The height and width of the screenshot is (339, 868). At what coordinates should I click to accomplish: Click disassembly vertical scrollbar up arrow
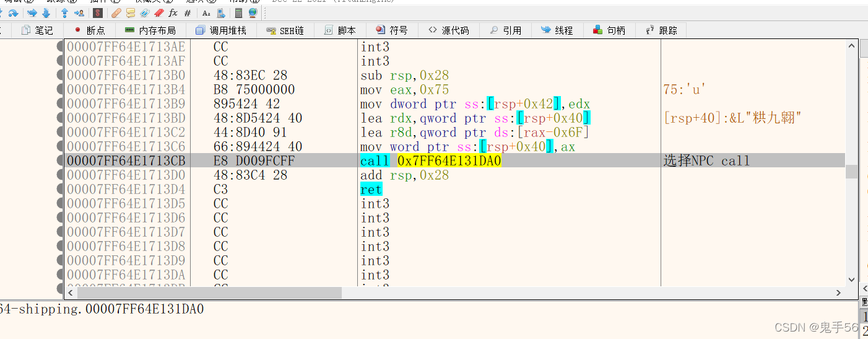point(851,45)
